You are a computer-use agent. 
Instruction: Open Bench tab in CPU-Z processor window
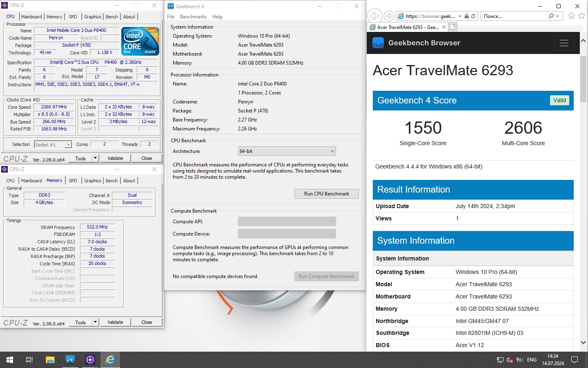111,17
